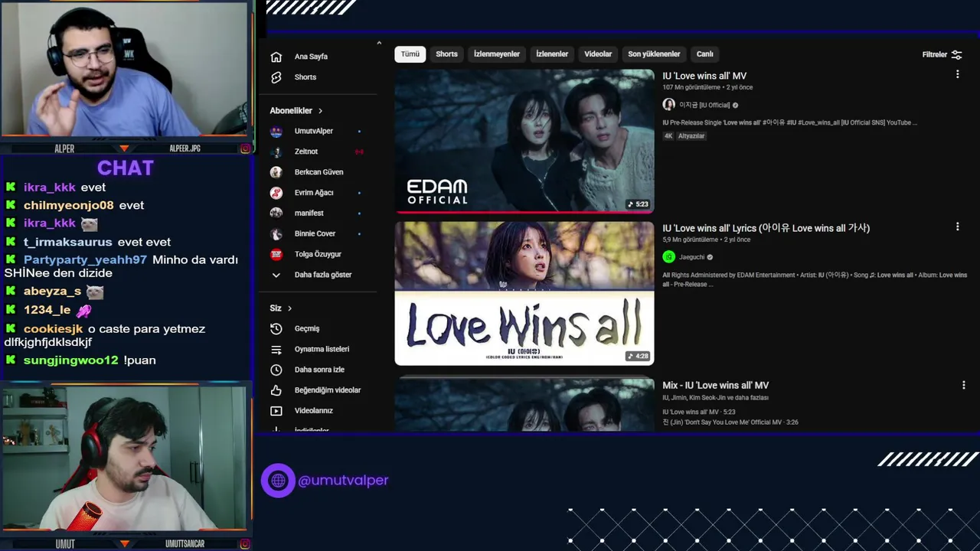Click chat username chilmyeonjo08

pyautogui.click(x=68, y=205)
